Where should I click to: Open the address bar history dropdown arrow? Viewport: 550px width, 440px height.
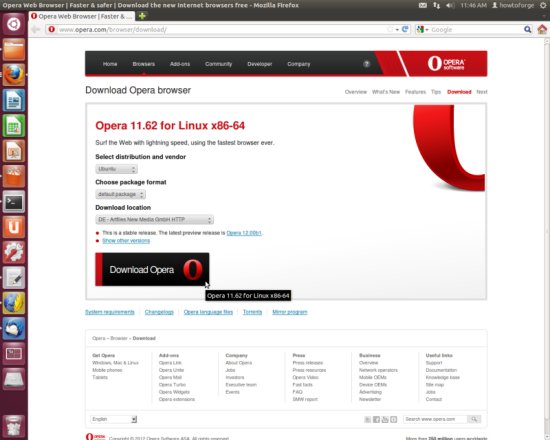pyautogui.click(x=397, y=30)
